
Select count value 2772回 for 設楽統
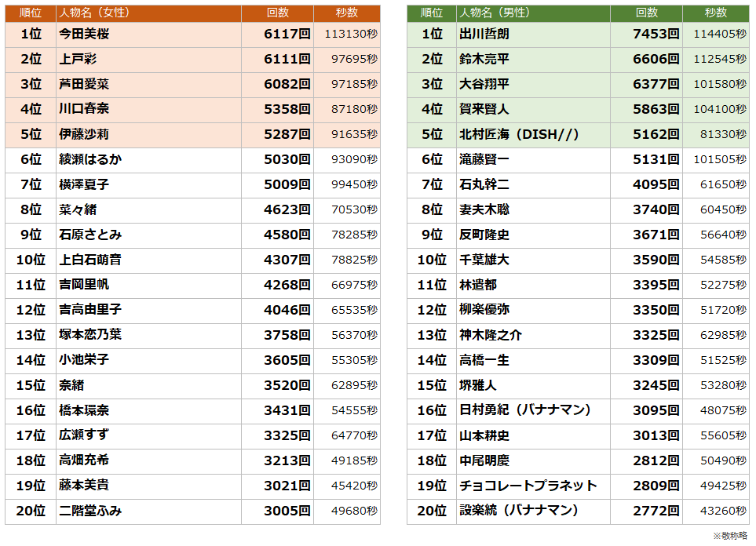pyautogui.click(x=656, y=511)
